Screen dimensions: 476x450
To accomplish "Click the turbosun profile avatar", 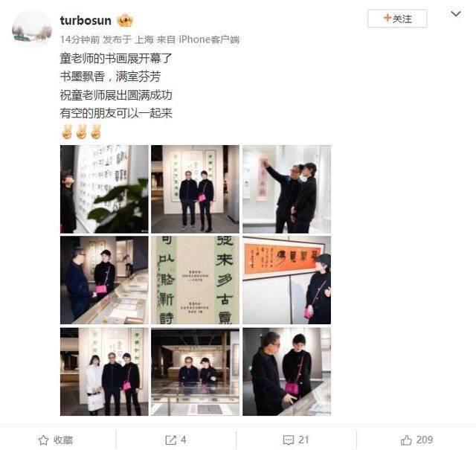I will pyautogui.click(x=32, y=30).
